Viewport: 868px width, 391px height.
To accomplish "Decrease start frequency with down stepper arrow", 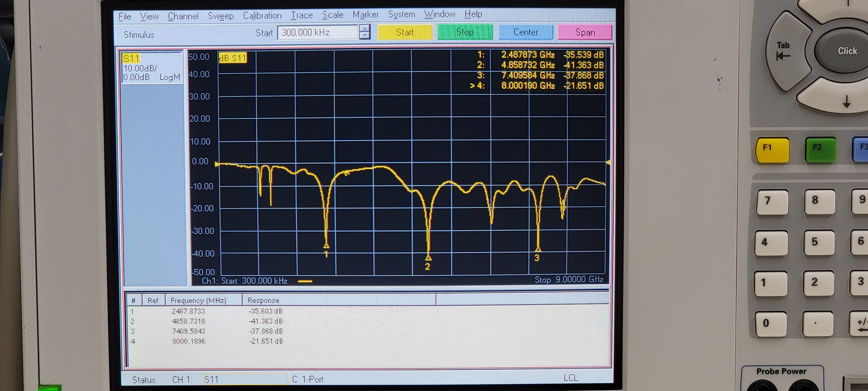I will pyautogui.click(x=364, y=35).
